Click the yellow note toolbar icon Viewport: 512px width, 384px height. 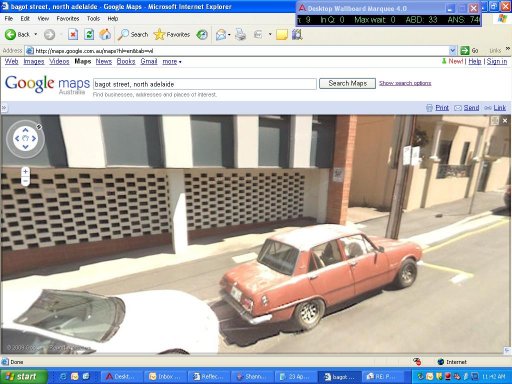(x=282, y=35)
